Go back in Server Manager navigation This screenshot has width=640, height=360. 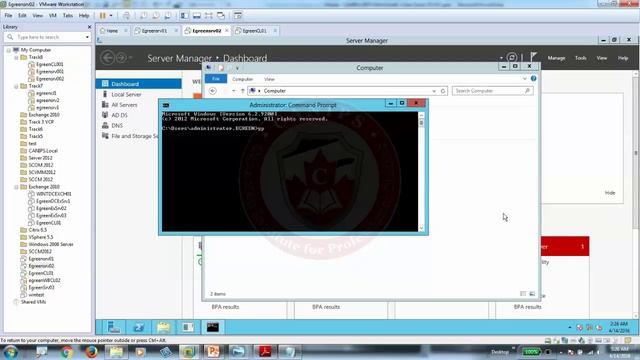click(108, 58)
